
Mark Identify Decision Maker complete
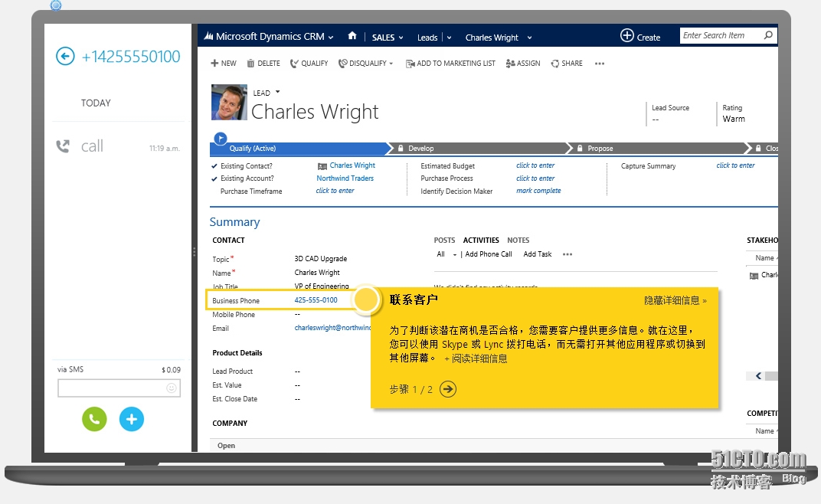tap(538, 191)
